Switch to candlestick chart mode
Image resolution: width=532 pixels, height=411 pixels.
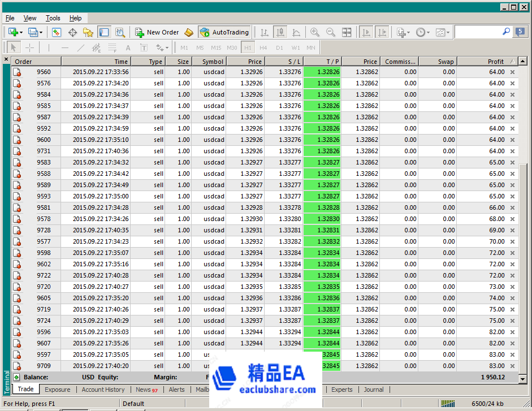(x=280, y=32)
